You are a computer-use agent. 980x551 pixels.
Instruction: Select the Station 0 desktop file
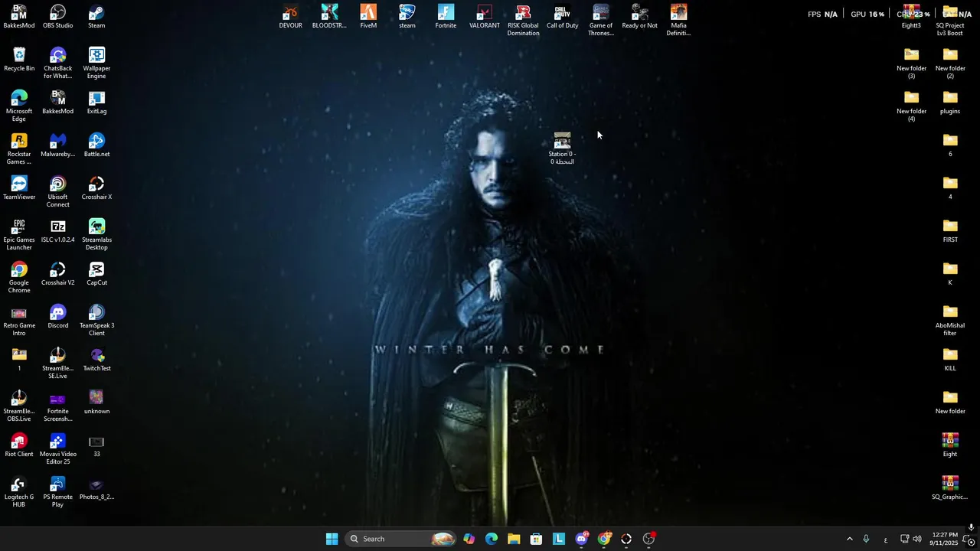(562, 149)
